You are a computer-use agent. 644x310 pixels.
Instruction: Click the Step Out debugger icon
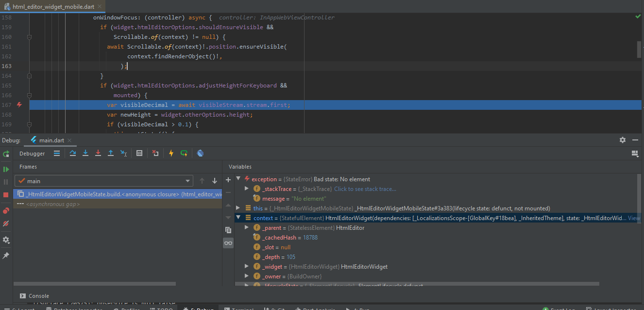110,153
